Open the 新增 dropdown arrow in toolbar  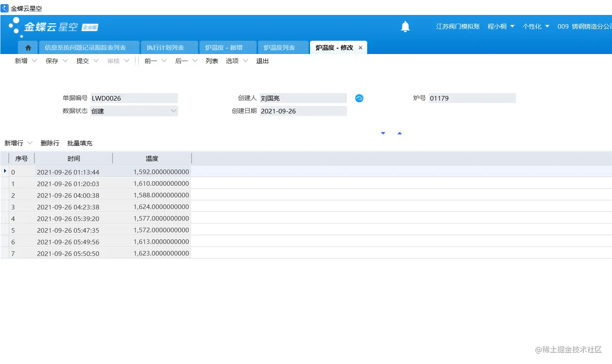point(34,61)
